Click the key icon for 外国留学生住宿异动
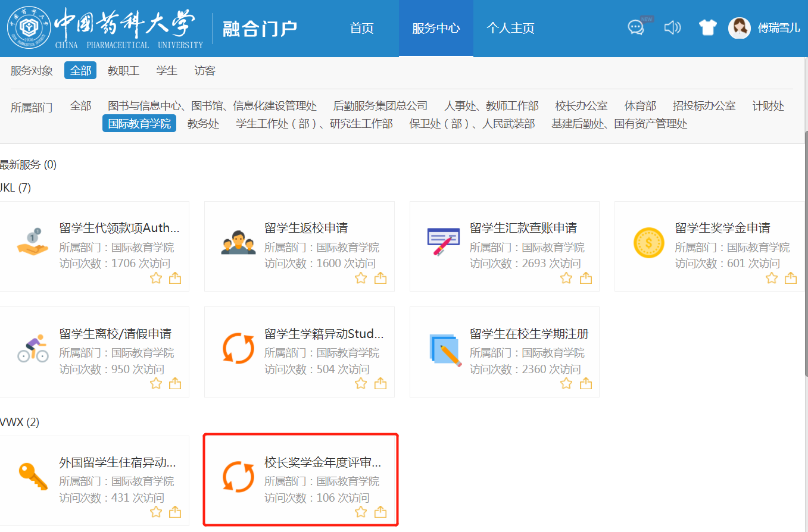 tap(33, 477)
